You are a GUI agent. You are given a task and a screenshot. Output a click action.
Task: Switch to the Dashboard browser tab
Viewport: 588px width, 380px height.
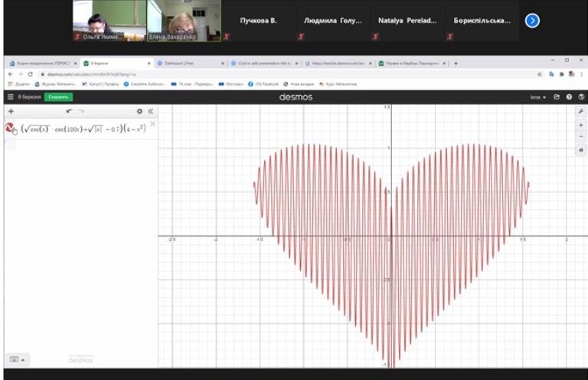coord(189,64)
